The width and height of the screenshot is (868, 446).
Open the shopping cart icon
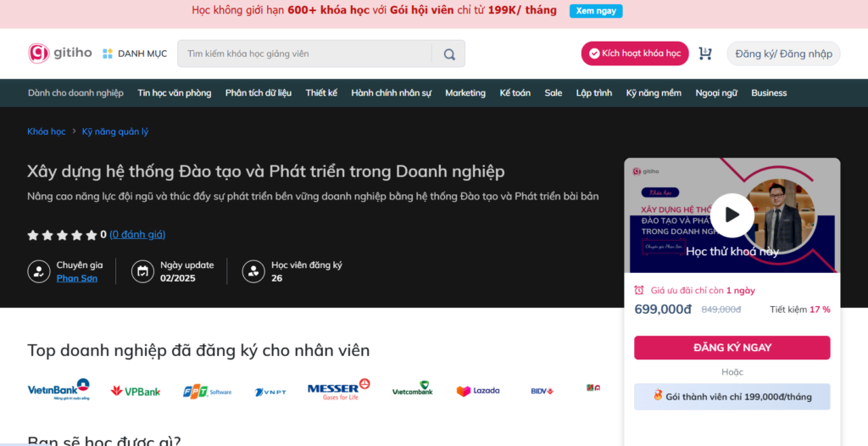tap(704, 53)
